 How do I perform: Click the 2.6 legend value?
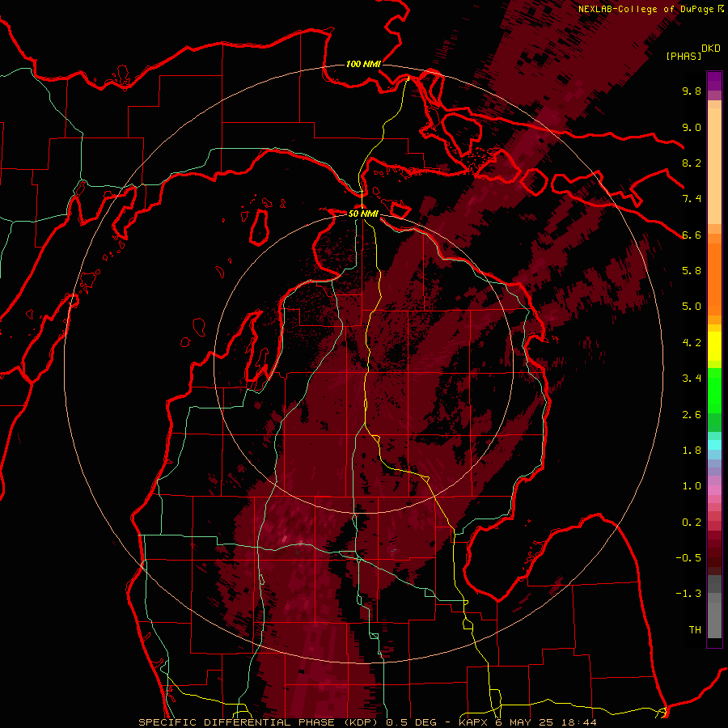[x=692, y=415]
